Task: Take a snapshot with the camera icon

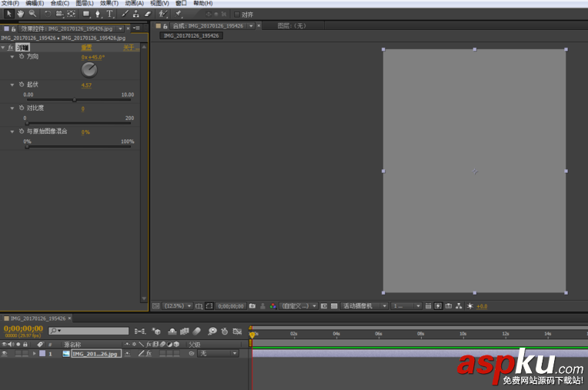Action: [x=252, y=306]
